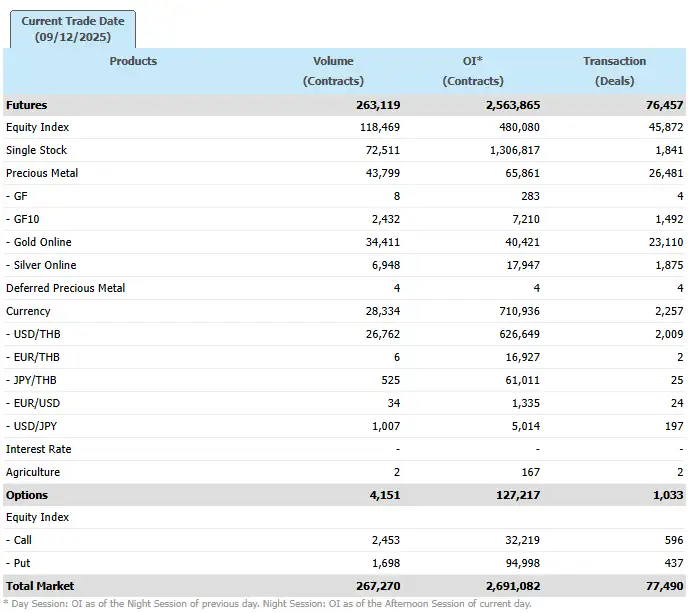Select the Futures summary row label
This screenshot has height=613, width=688.
[27, 105]
